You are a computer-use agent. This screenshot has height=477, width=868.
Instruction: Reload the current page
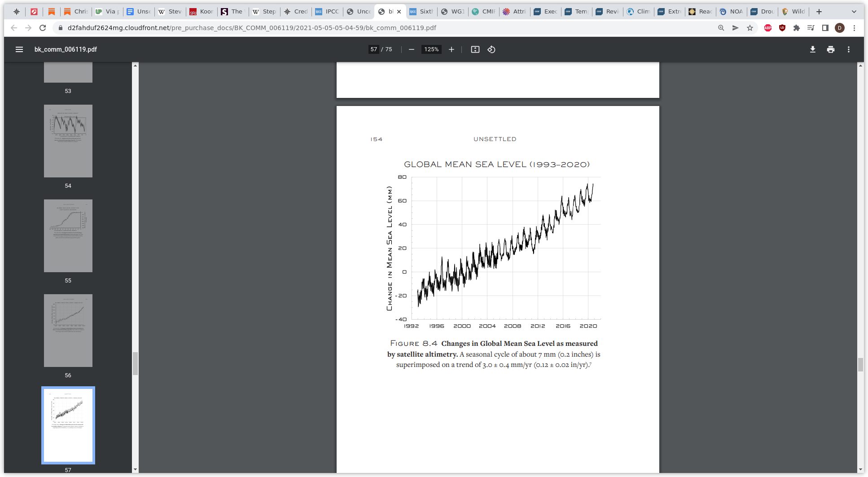point(43,28)
